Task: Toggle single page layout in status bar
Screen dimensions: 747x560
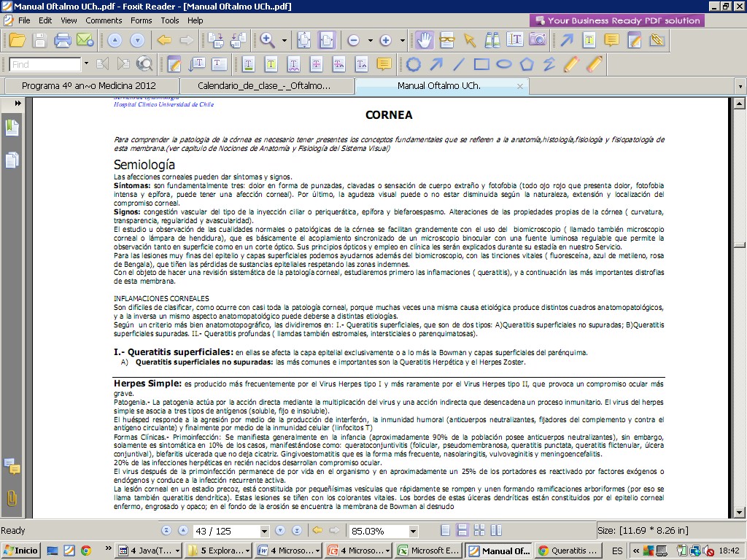Action: (445, 530)
